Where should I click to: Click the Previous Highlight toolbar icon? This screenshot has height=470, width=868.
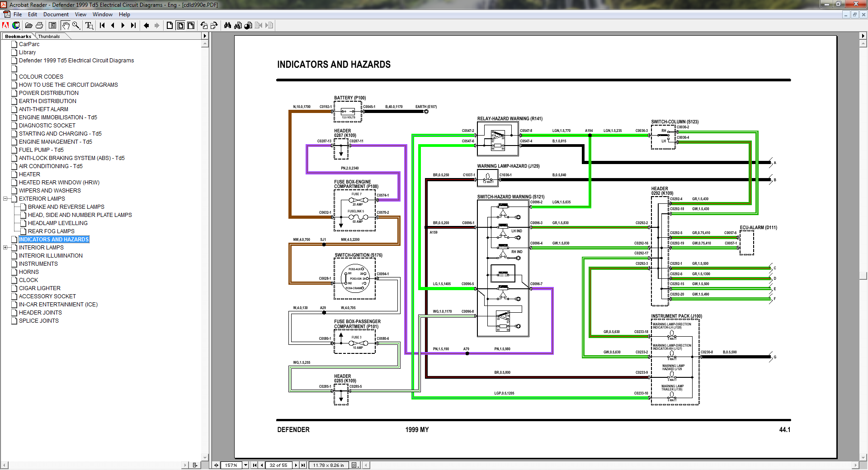259,25
